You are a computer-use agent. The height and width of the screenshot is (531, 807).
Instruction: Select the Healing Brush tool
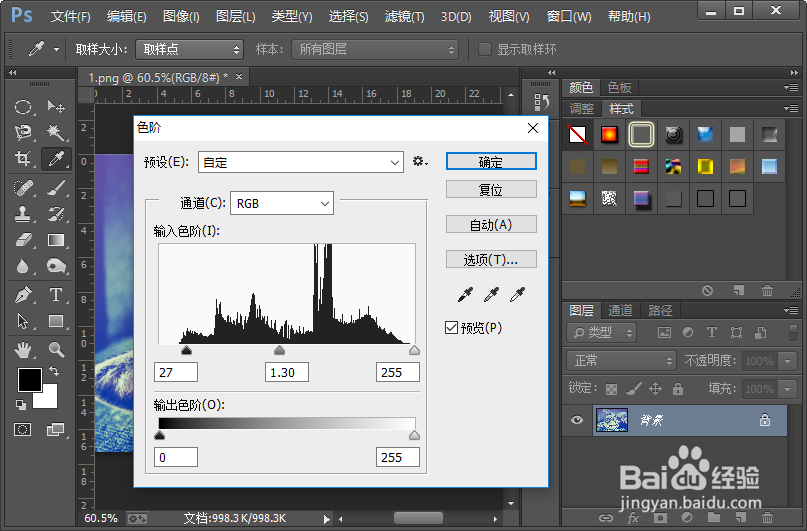pos(23,188)
